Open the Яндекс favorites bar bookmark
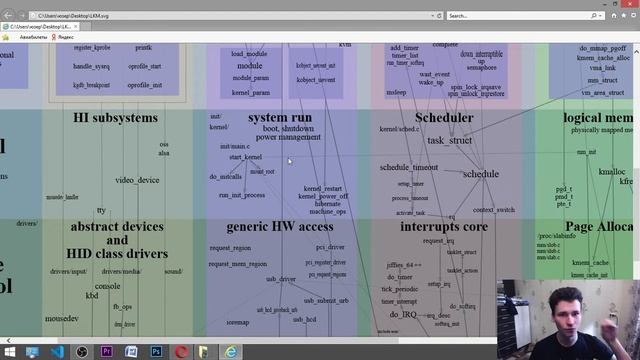The width and height of the screenshot is (640, 360). [x=62, y=37]
